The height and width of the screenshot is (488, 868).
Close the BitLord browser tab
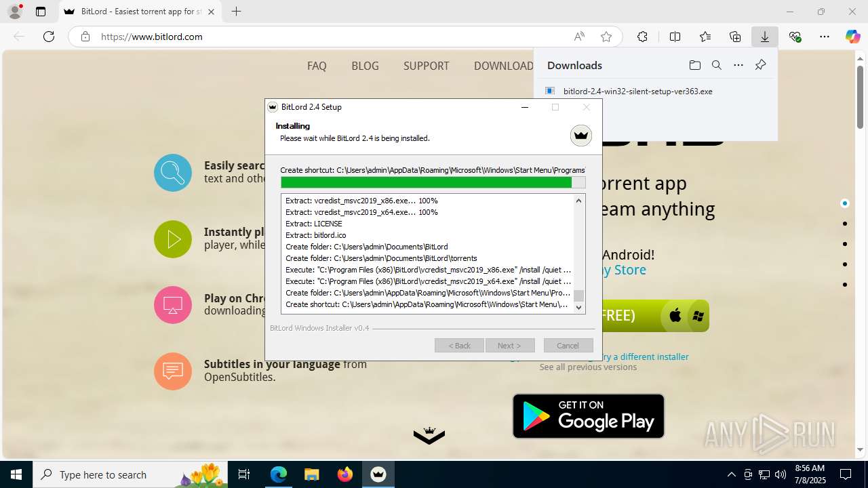(211, 12)
